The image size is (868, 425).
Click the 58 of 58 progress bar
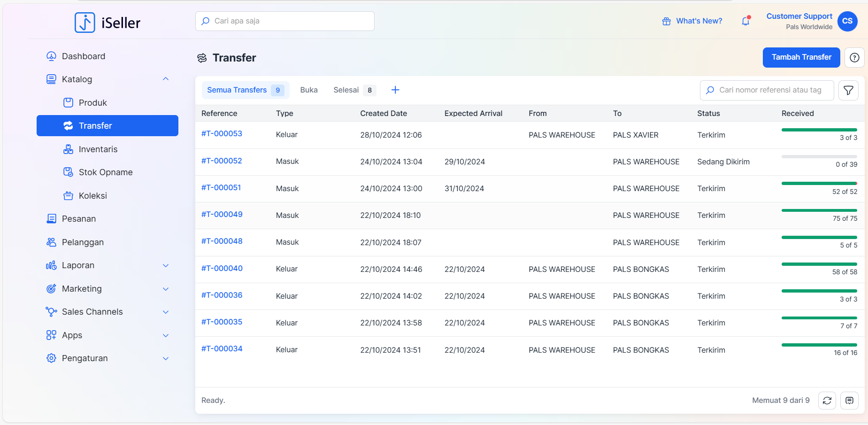pos(819,264)
